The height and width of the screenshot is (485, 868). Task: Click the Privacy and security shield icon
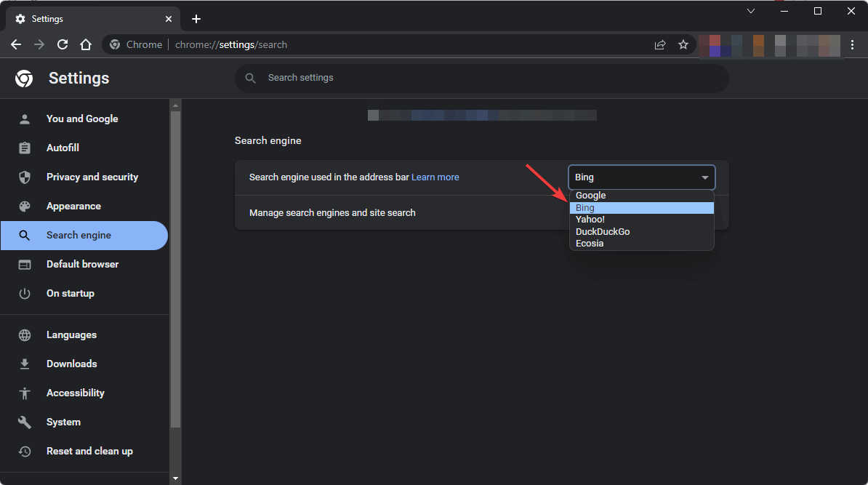[25, 177]
